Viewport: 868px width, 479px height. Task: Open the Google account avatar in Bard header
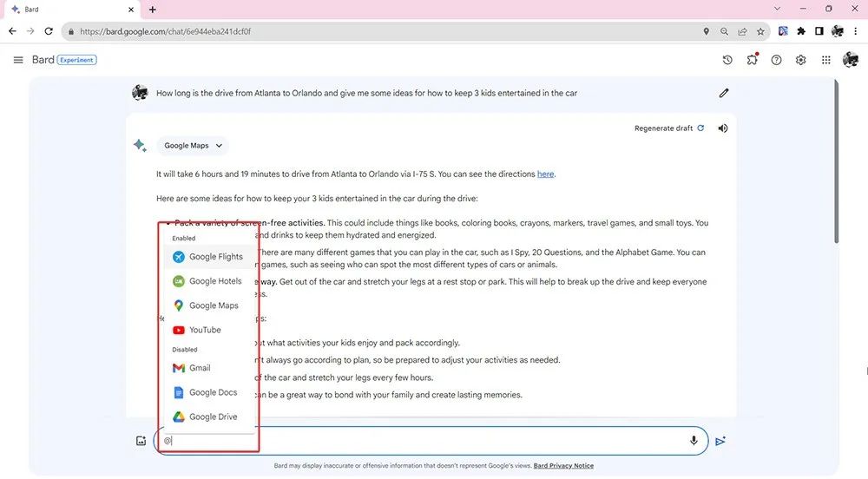(851, 59)
